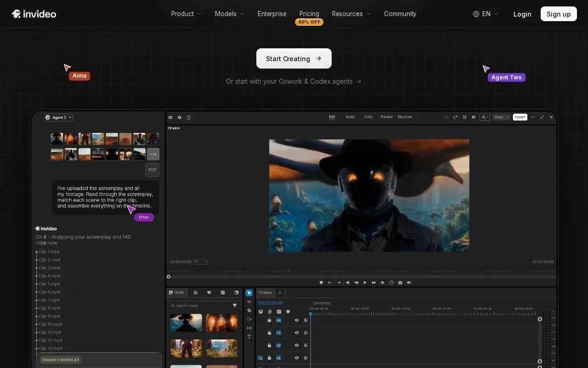Screen dimensions: 588x368
Task: Click the Export button in editor
Action: pos(520,117)
